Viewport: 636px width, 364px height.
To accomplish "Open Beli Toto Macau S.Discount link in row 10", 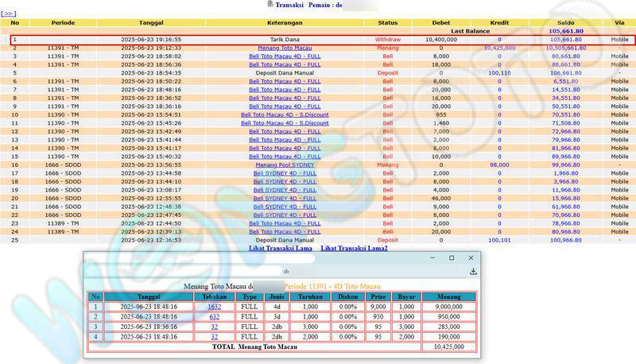I will (x=285, y=114).
